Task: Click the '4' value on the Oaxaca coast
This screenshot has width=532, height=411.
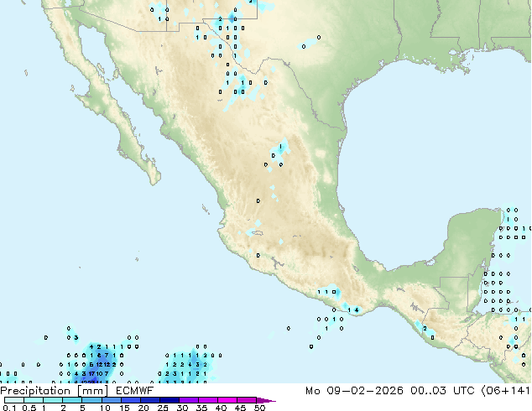Action: 357,310
